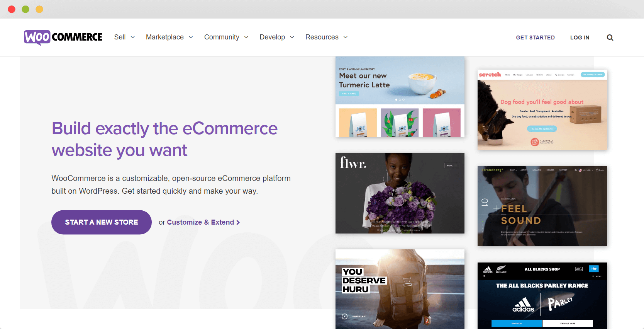Click the yellow window button
Screen dimensions: 644x329
[x=39, y=9]
